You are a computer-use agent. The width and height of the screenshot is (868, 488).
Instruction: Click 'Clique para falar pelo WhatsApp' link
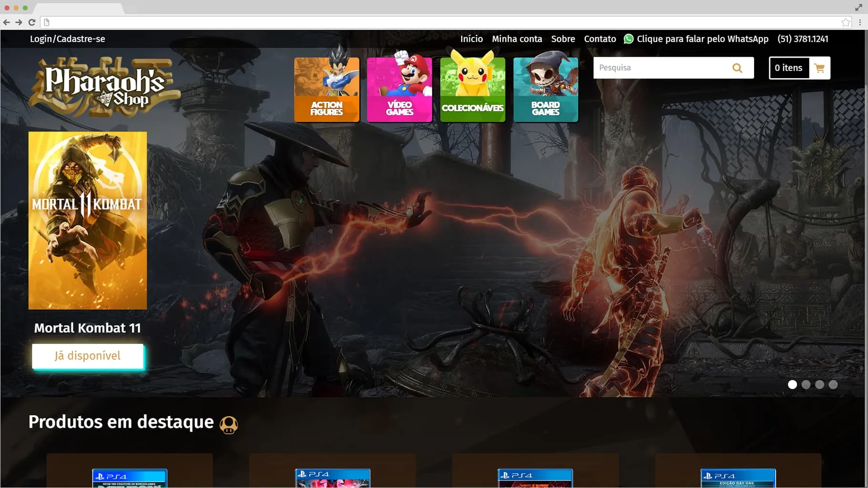coord(703,39)
